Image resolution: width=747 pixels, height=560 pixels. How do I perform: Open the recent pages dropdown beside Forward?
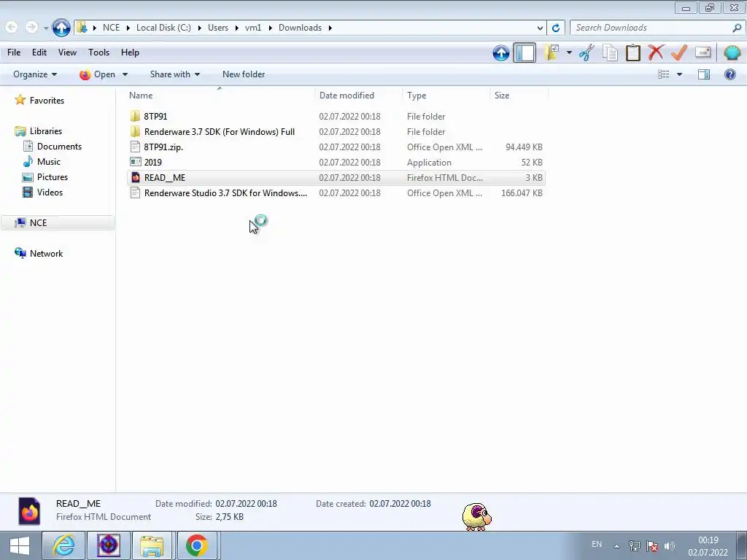coord(46,28)
